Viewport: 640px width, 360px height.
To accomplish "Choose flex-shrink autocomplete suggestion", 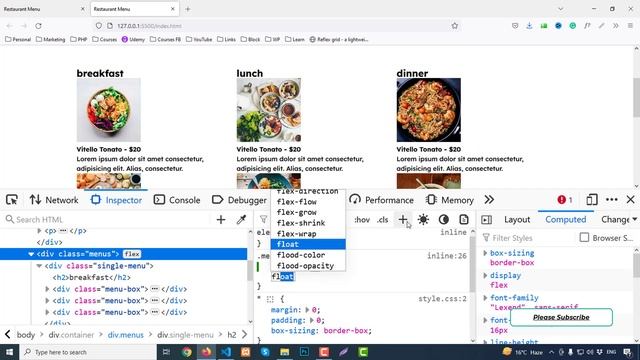I will point(308,223).
